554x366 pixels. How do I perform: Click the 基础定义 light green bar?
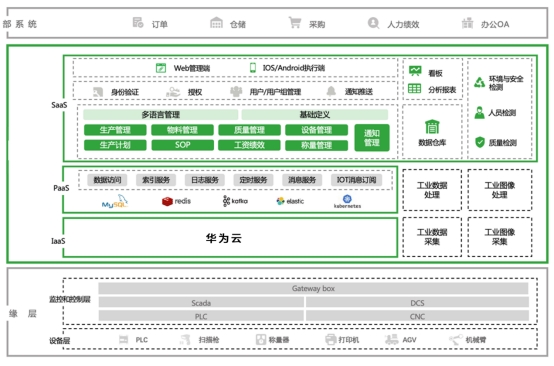315,114
